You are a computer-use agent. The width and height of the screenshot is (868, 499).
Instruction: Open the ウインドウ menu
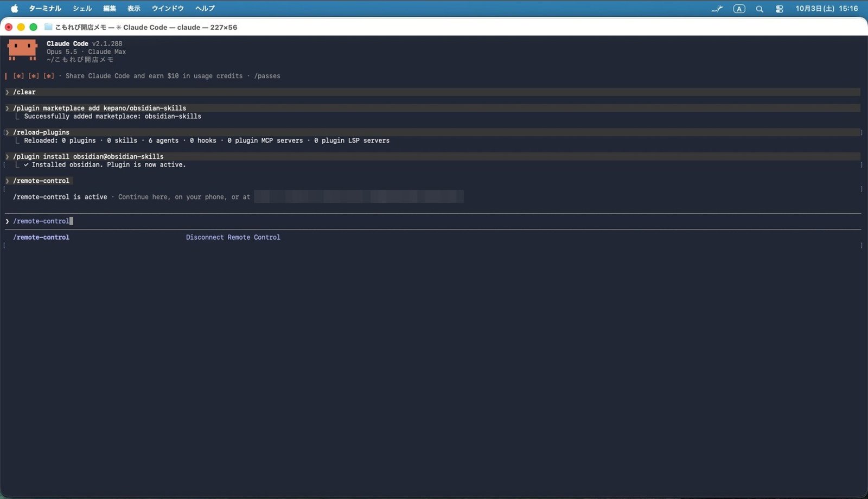[168, 8]
